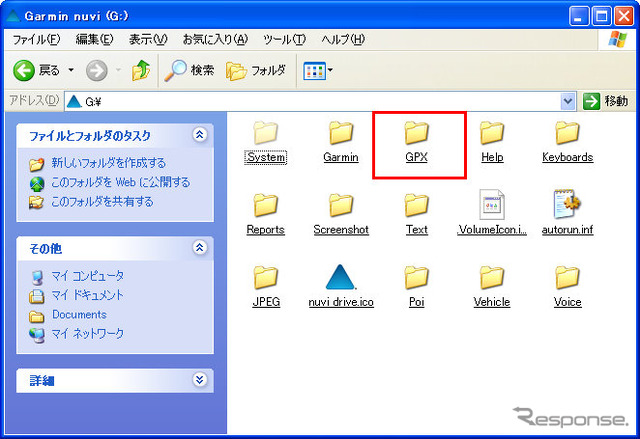Click the Keyboards folder name label

pos(567,157)
